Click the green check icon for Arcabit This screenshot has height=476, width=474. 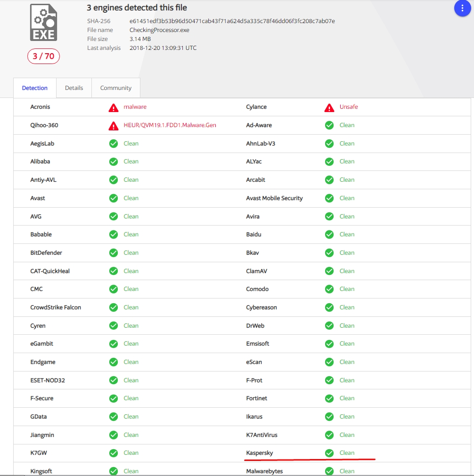[x=329, y=180]
